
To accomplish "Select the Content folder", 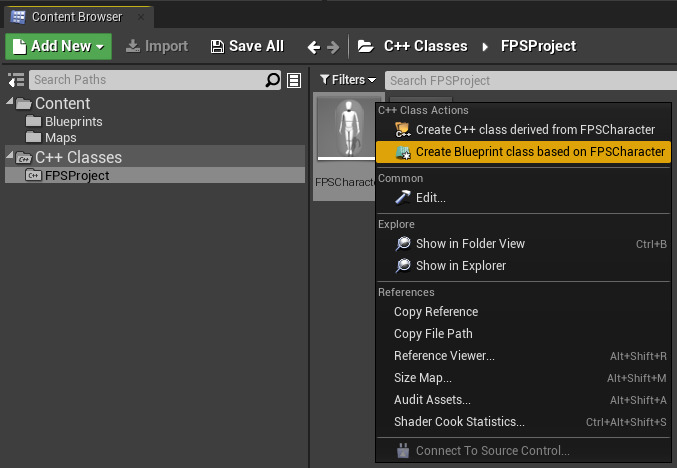I will tap(63, 104).
